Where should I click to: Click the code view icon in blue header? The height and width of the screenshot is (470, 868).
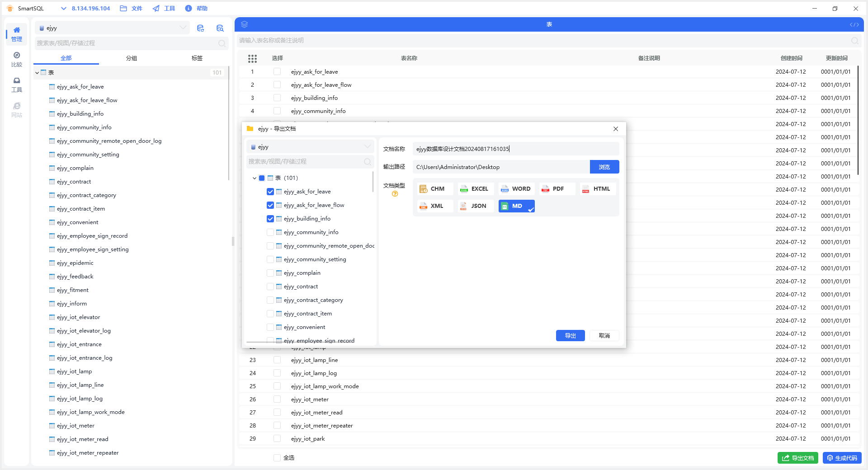[854, 24]
